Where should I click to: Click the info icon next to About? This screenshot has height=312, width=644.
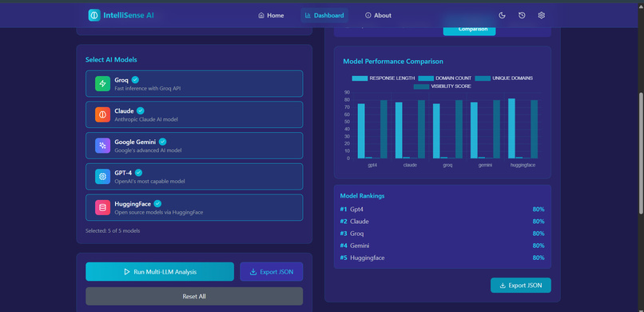point(368,15)
